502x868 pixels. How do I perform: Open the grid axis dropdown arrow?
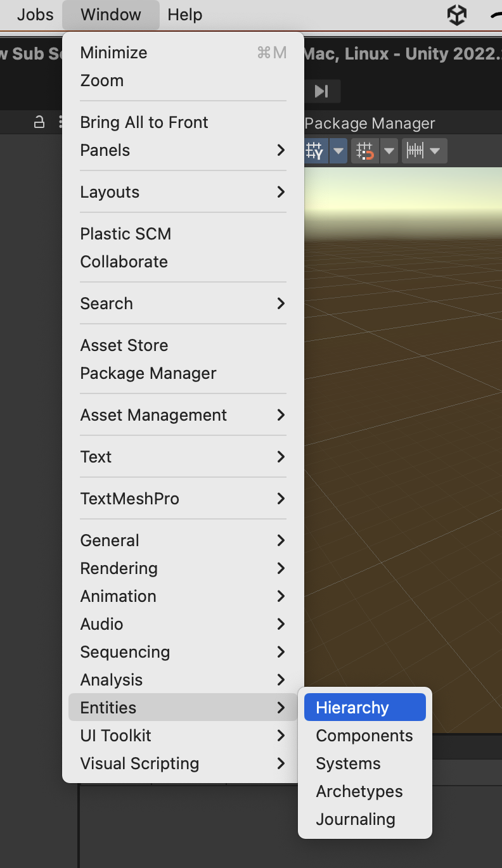point(338,151)
